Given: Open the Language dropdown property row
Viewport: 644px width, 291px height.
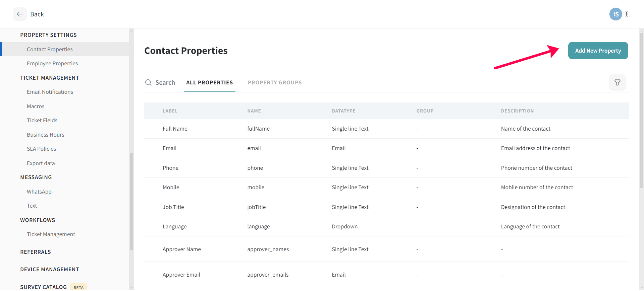Looking at the screenshot, I should pos(175,226).
